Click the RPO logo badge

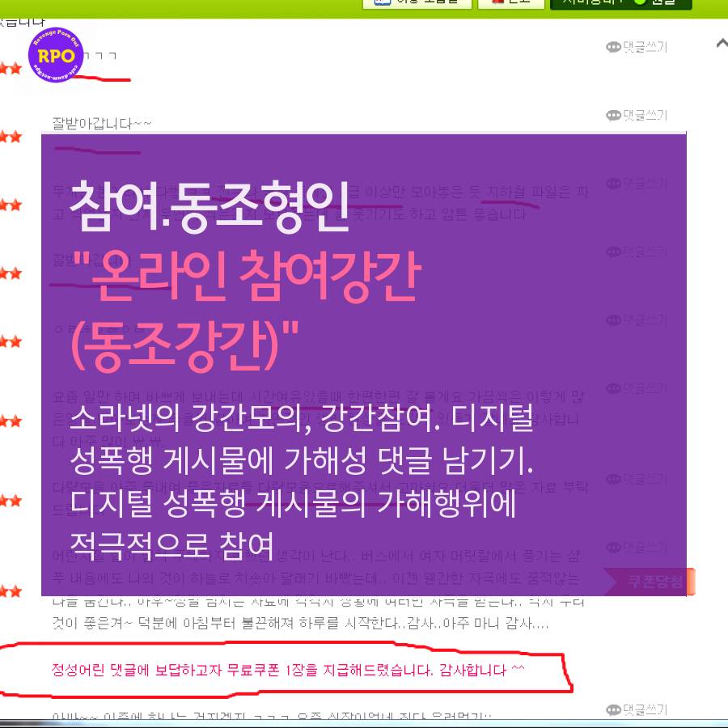57,55
